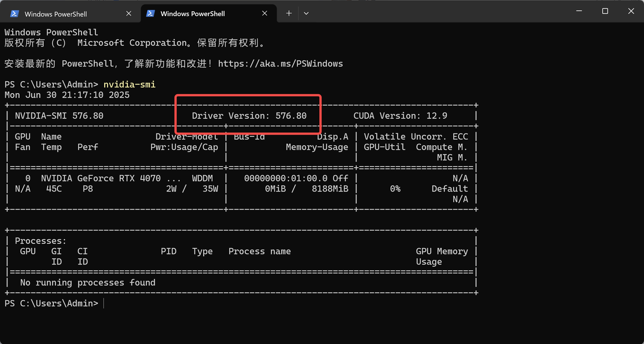Click the Memory-Usage column header

(317, 147)
